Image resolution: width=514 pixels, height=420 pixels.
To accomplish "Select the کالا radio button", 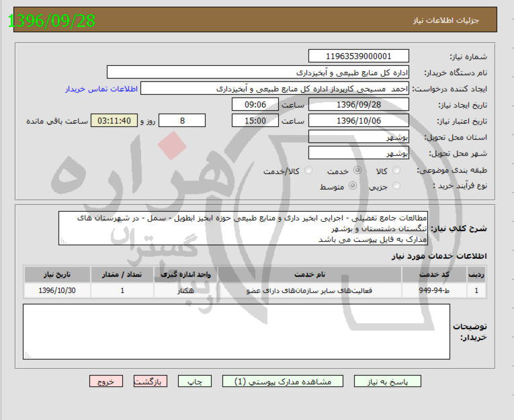I will click(396, 170).
